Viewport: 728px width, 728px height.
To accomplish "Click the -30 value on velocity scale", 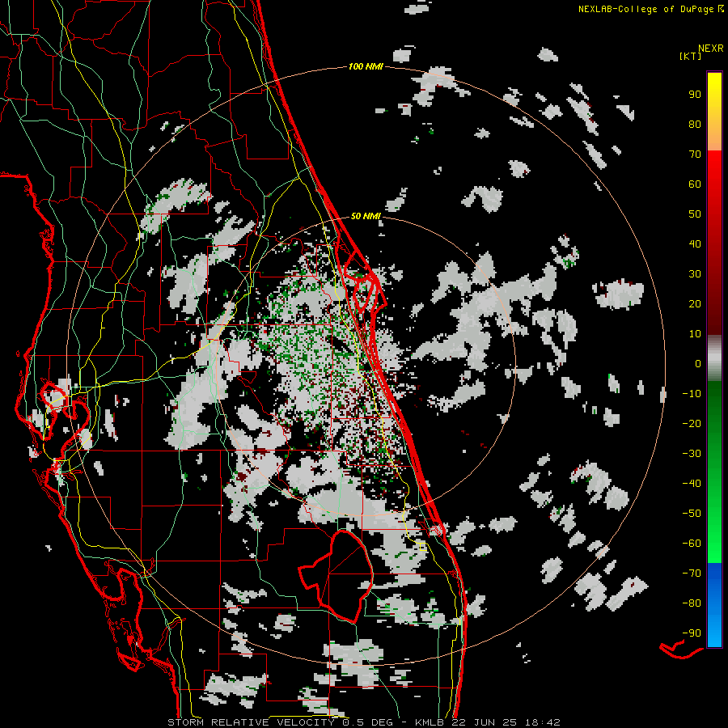I will (x=692, y=454).
